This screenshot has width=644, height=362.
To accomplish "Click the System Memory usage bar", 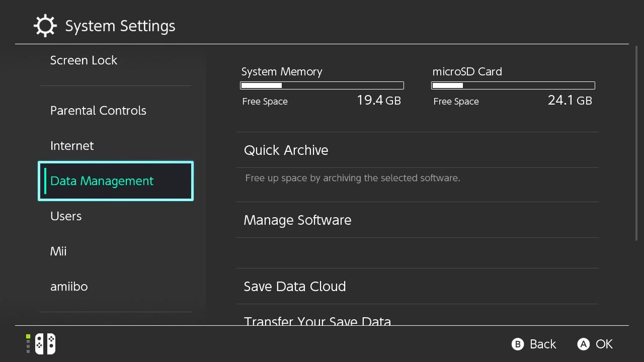I will 322,85.
